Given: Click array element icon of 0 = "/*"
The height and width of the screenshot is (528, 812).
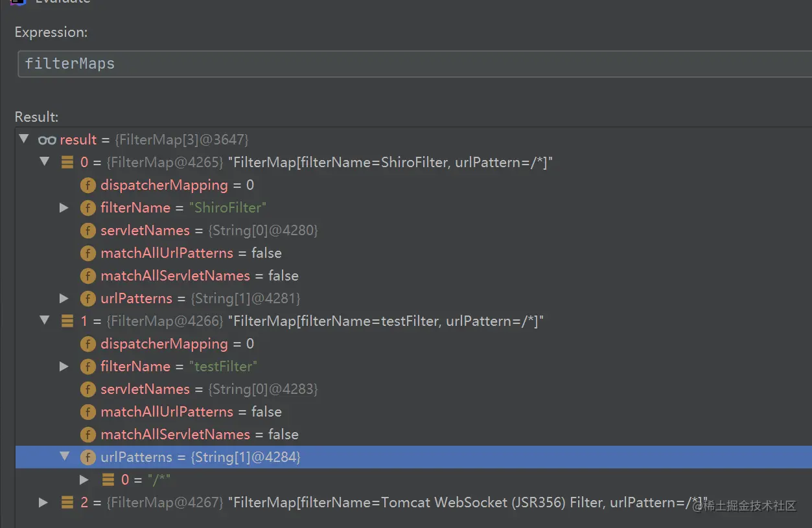Looking at the screenshot, I should (x=108, y=480).
